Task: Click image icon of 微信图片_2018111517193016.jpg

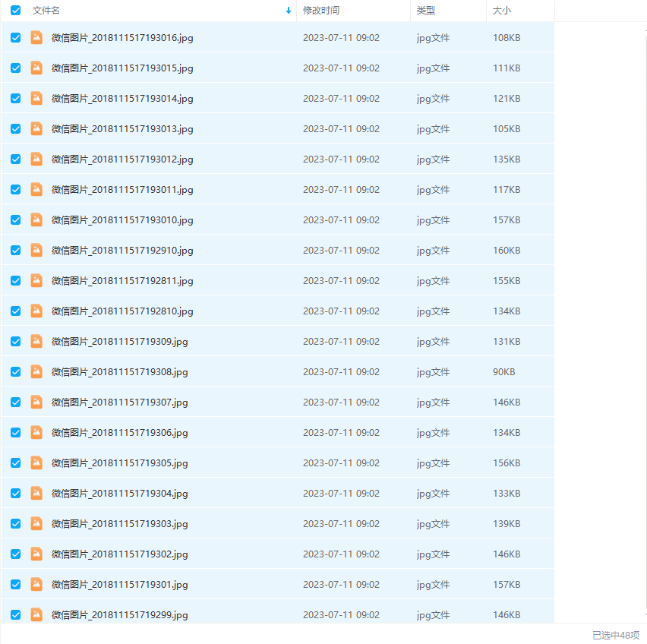Action: (36, 37)
